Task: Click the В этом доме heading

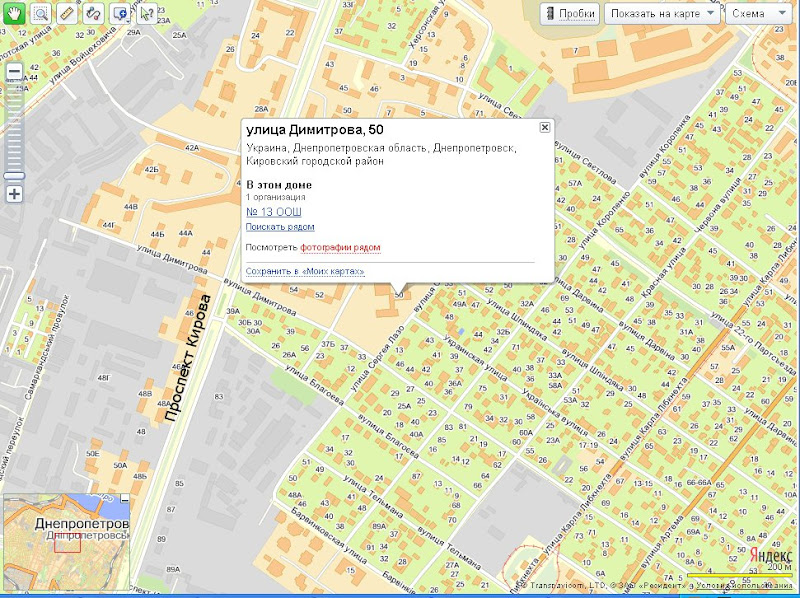Action: click(x=279, y=185)
